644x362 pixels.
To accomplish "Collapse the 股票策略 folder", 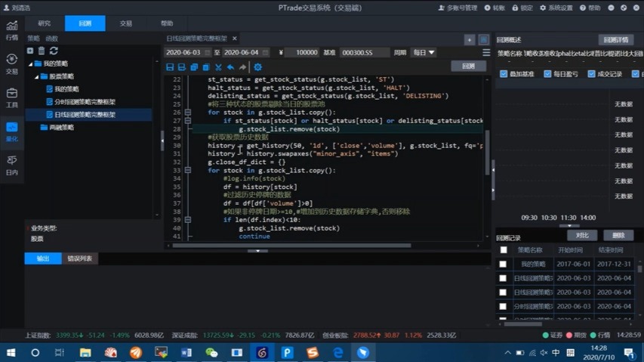I will tap(36, 76).
